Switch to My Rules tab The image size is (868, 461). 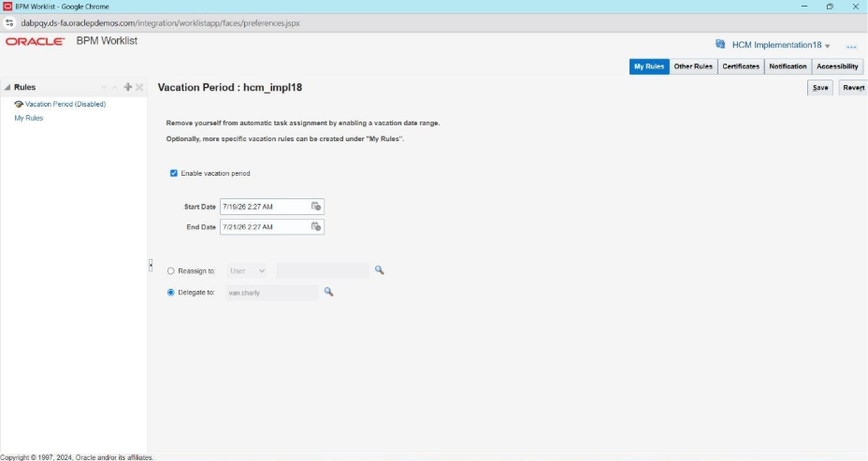(x=649, y=66)
